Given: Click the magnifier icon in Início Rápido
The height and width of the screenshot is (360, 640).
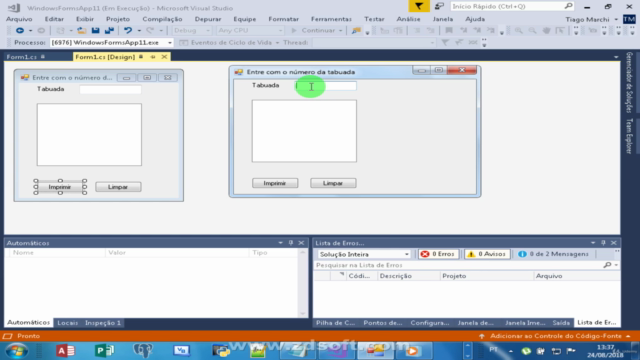Looking at the screenshot, I should pyautogui.click(x=568, y=6).
